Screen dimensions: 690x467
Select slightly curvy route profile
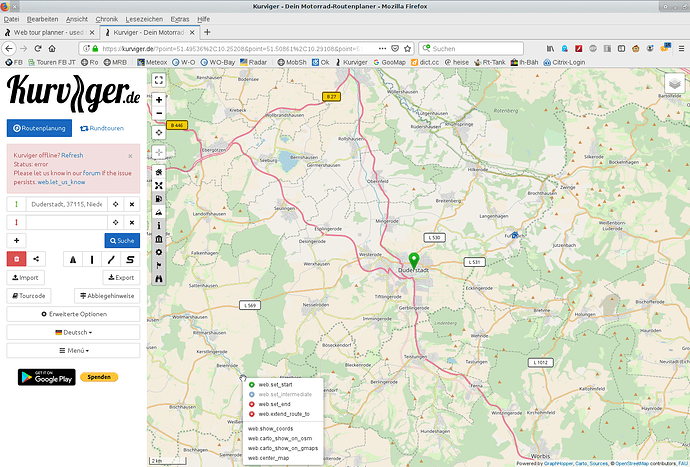(x=111, y=259)
